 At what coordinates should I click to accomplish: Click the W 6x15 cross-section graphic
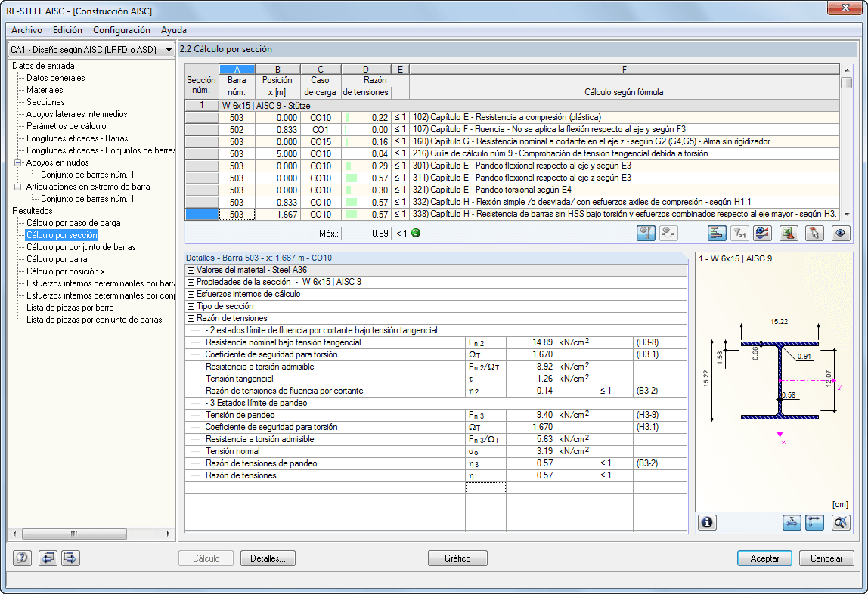click(x=780, y=381)
